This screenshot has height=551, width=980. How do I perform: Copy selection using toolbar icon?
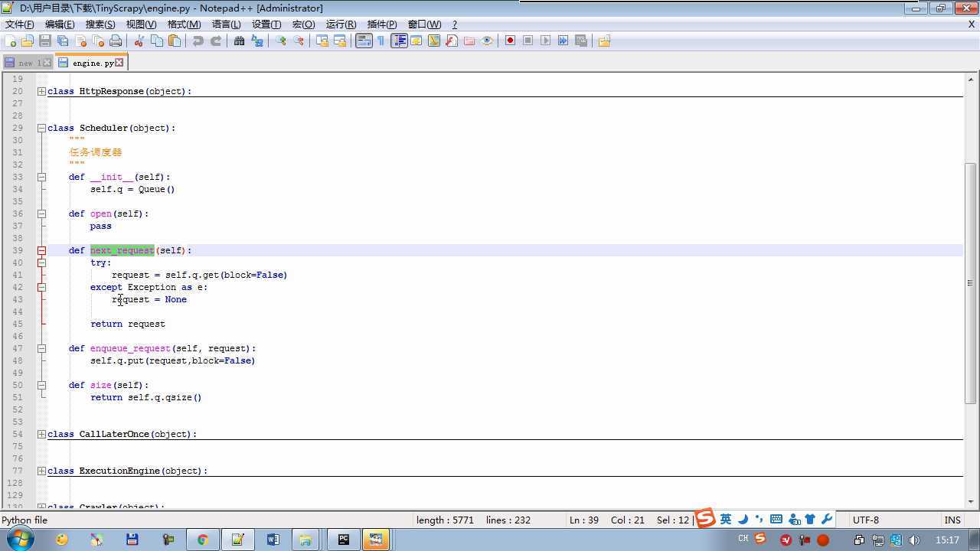point(157,41)
